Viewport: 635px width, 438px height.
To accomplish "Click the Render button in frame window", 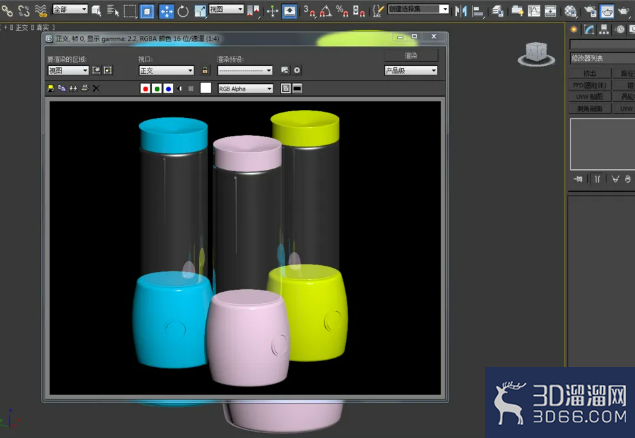I will click(411, 55).
